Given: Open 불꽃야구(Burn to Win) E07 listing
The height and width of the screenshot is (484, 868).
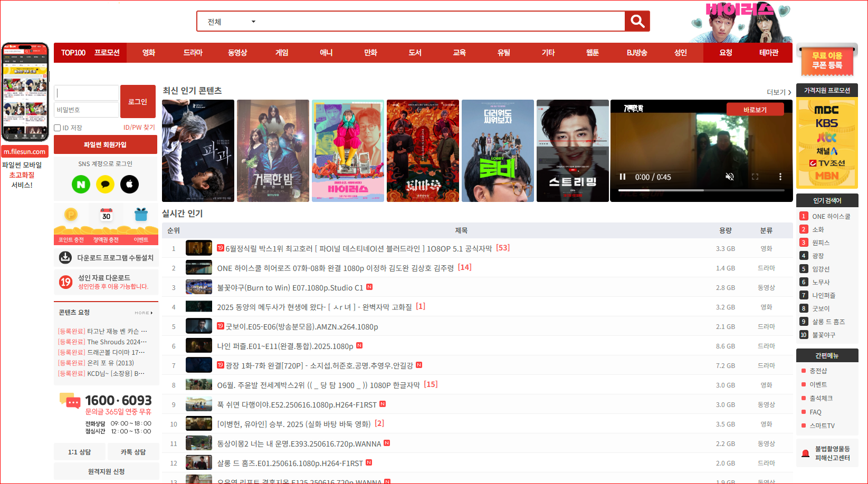Looking at the screenshot, I should click(x=290, y=287).
